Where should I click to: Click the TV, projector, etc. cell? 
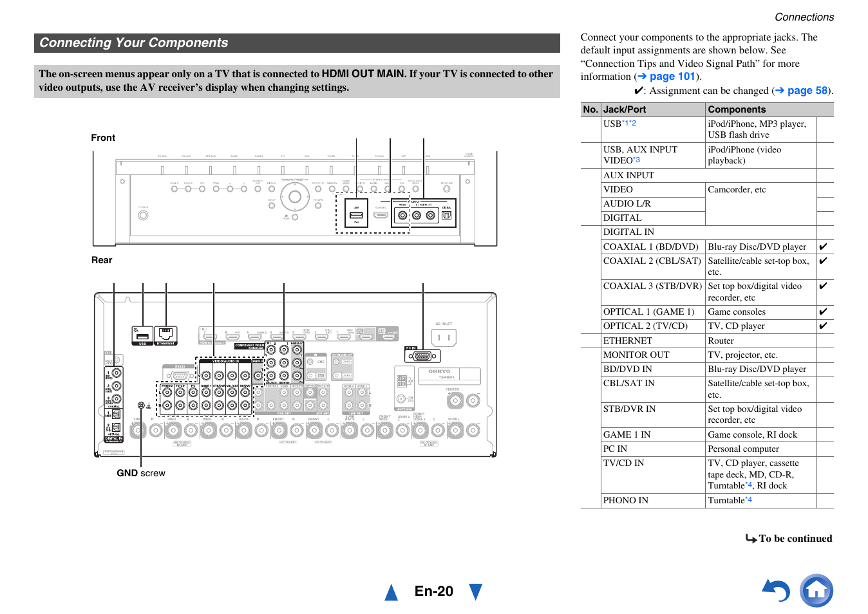[x=761, y=355]
